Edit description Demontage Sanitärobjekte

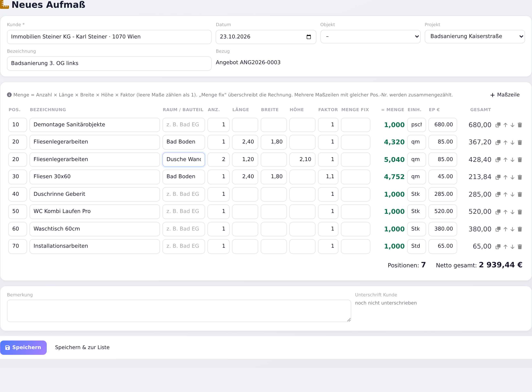tap(95, 125)
